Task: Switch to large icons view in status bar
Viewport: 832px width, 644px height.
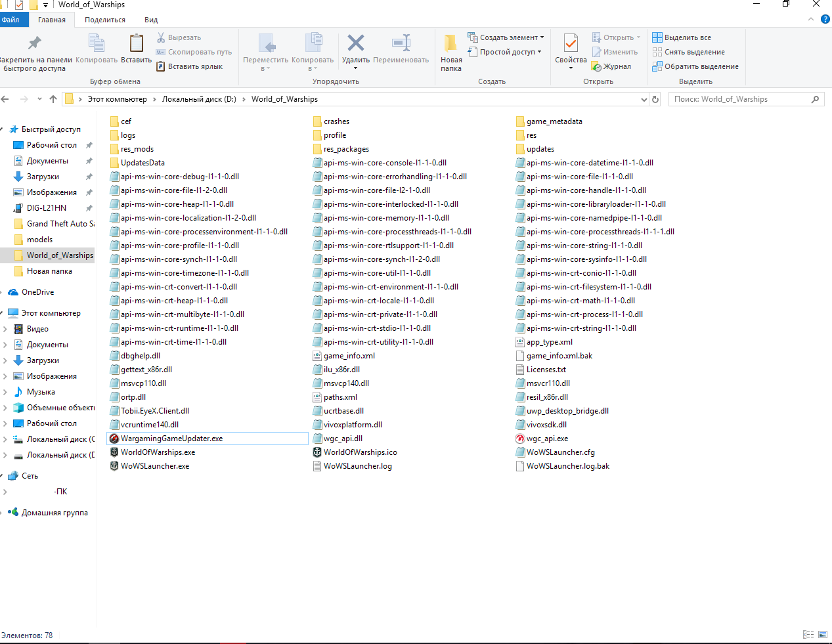Action: (822, 634)
